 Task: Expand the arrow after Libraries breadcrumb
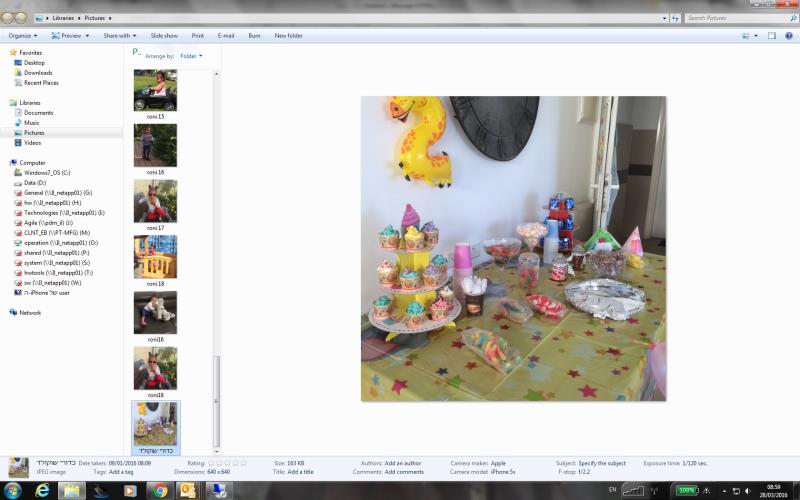click(79, 18)
